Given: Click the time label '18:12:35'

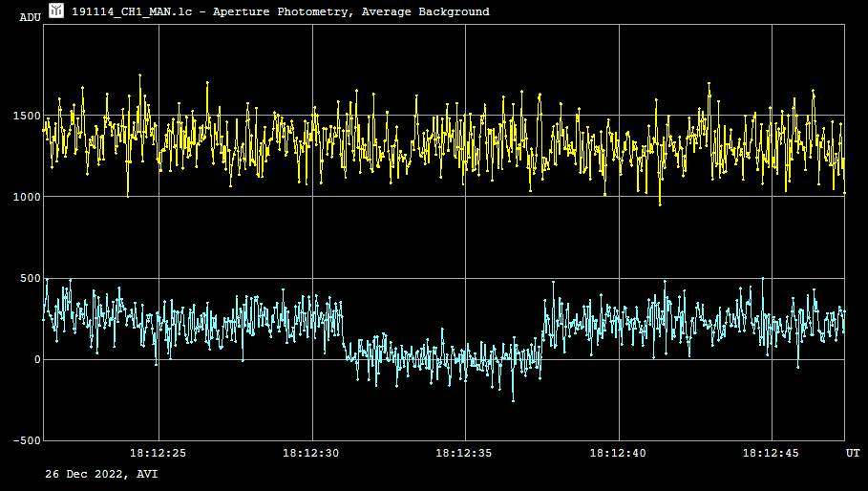Looking at the screenshot, I should pyautogui.click(x=464, y=454).
